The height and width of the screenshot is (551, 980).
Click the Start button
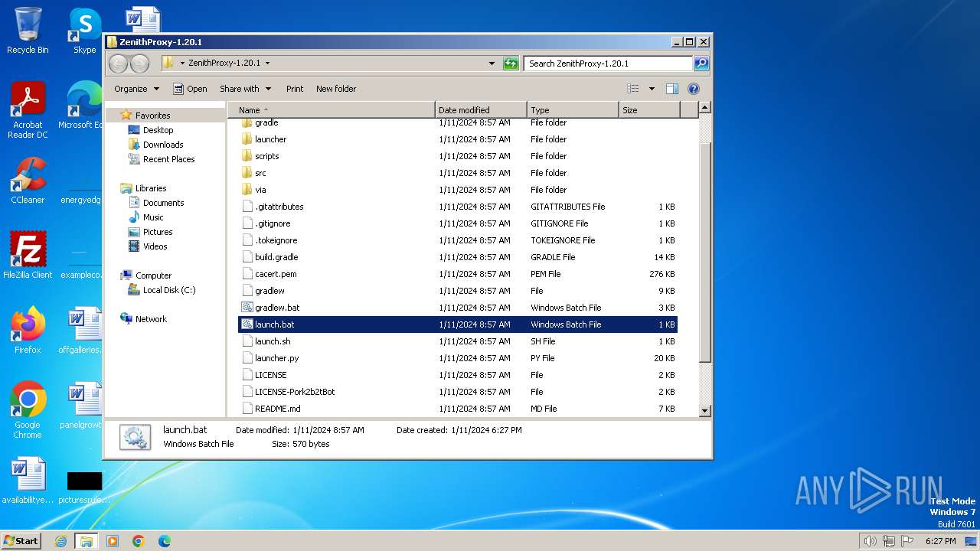(21, 541)
